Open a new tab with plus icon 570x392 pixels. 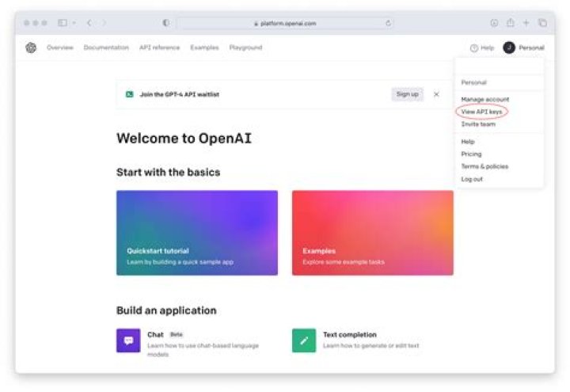pyautogui.click(x=526, y=23)
